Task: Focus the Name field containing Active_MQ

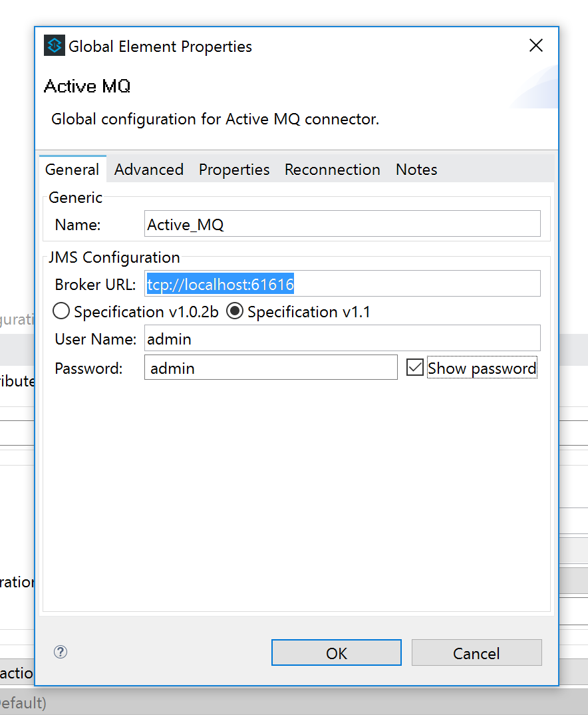Action: [342, 224]
